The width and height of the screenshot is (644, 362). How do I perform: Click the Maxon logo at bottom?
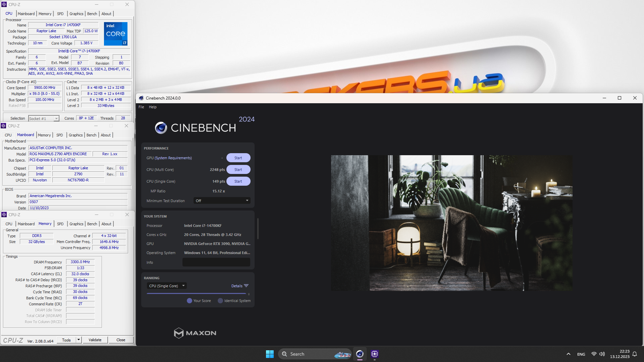coord(195,333)
